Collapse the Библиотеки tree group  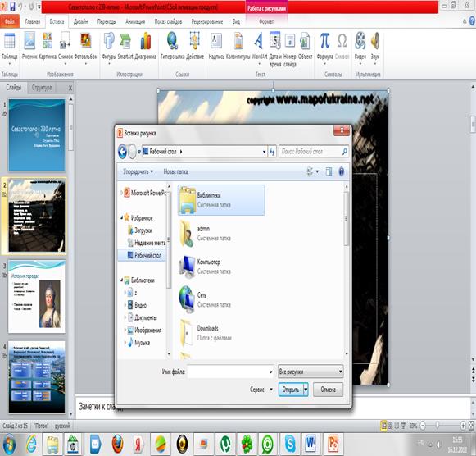click(x=121, y=280)
